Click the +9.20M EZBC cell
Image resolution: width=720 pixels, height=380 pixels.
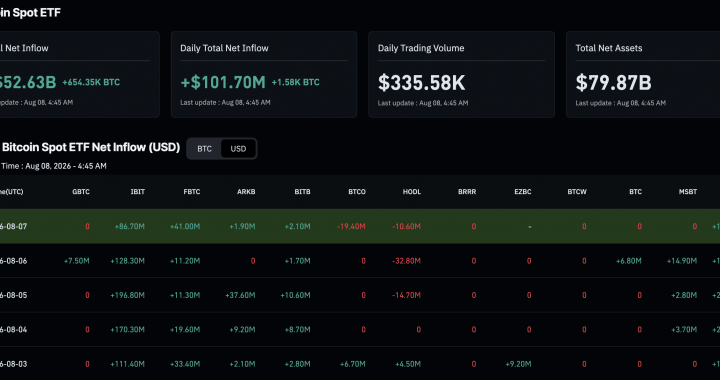click(518, 364)
